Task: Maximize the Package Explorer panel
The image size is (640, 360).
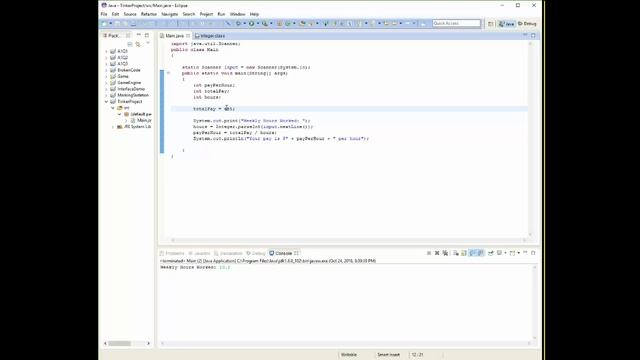Action: point(147,36)
